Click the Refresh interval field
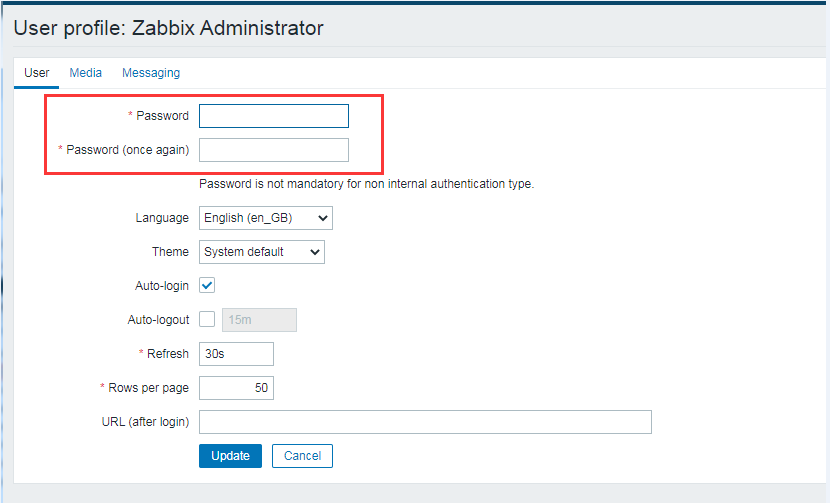 [x=236, y=354]
